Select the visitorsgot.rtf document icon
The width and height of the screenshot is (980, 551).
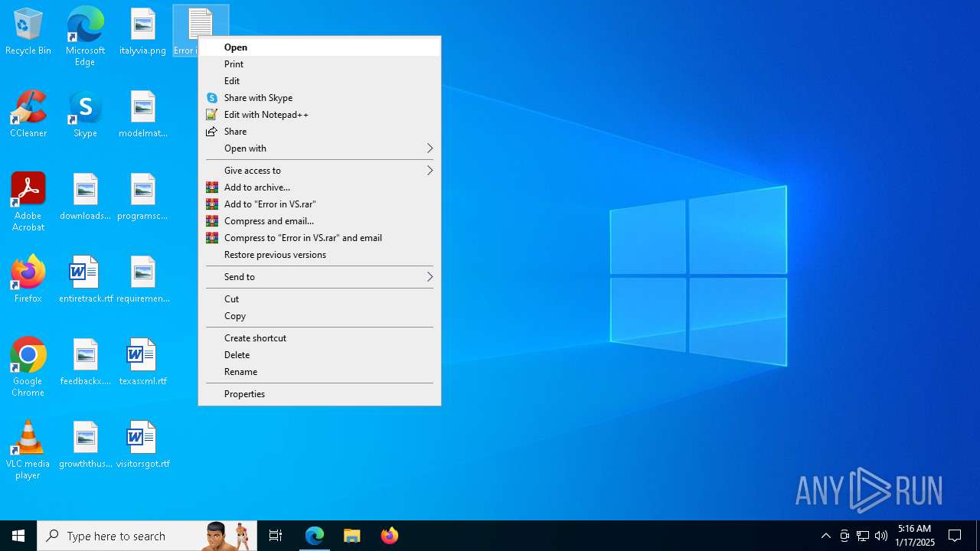click(142, 445)
